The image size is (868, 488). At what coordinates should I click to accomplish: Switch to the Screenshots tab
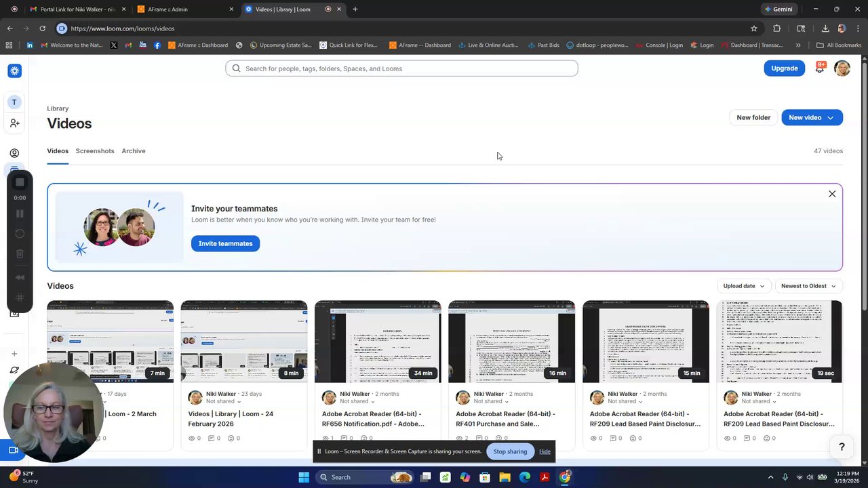tap(95, 151)
